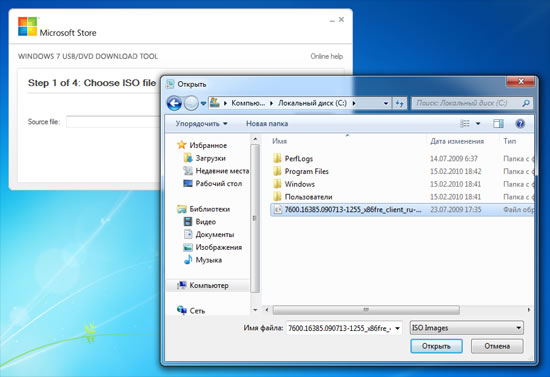Image resolution: width=550 pixels, height=377 pixels.
Task: Click the Открыть button
Action: tap(436, 346)
